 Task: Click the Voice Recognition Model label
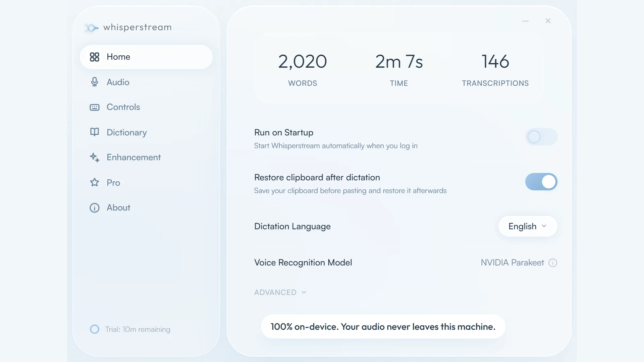coord(303,263)
